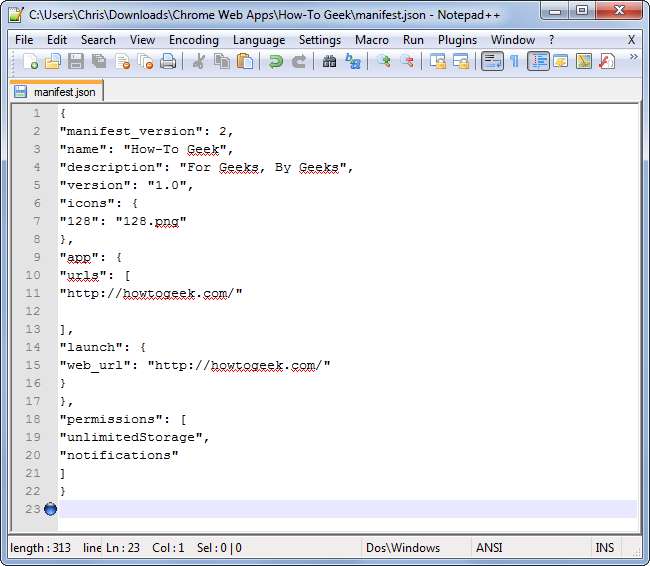
Task: Select the manifest.json document tab
Action: tap(58, 92)
